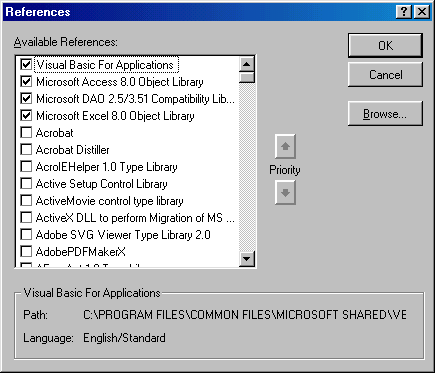This screenshot has width=435, height=373.
Task: Close the References dialog with X
Action: (x=422, y=12)
